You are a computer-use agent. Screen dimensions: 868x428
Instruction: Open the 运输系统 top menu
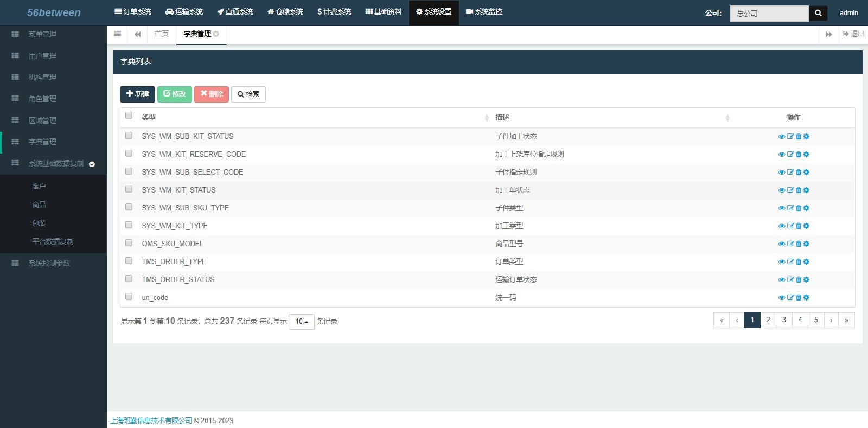[184, 12]
